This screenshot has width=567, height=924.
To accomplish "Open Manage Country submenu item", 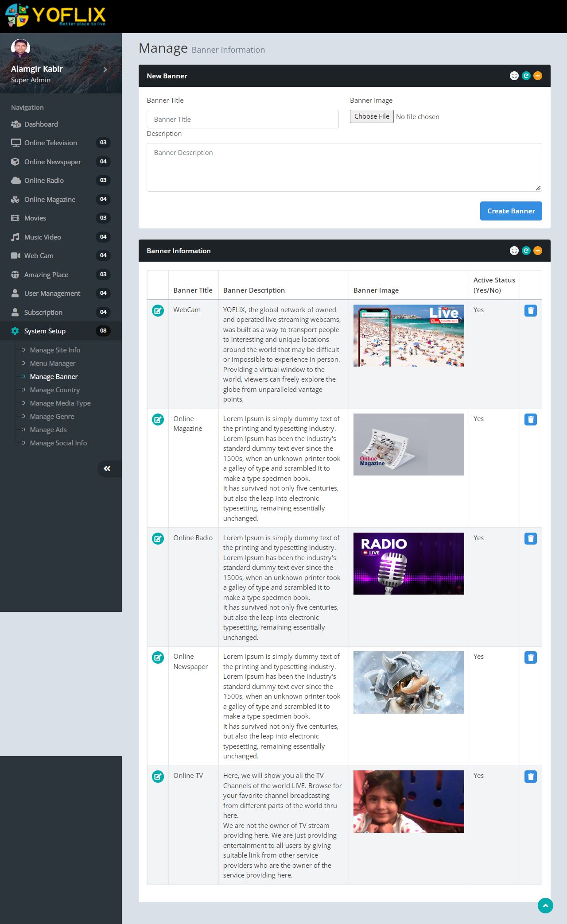I will tap(55, 390).
